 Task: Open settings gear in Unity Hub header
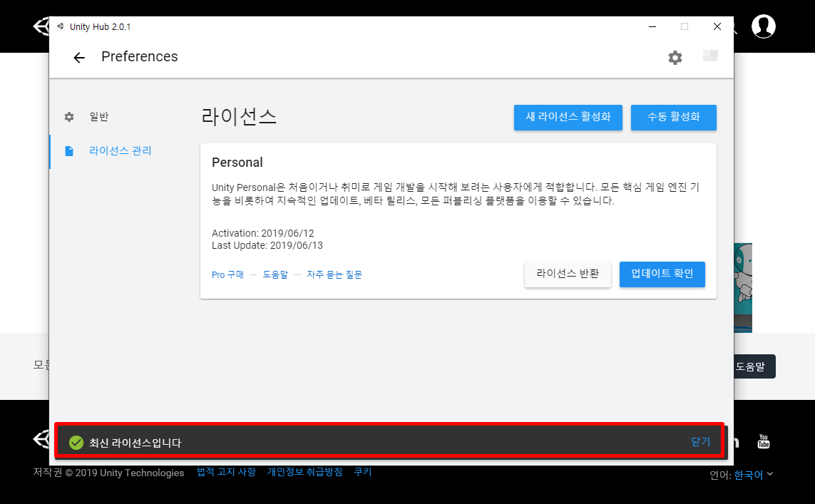pyautogui.click(x=675, y=58)
